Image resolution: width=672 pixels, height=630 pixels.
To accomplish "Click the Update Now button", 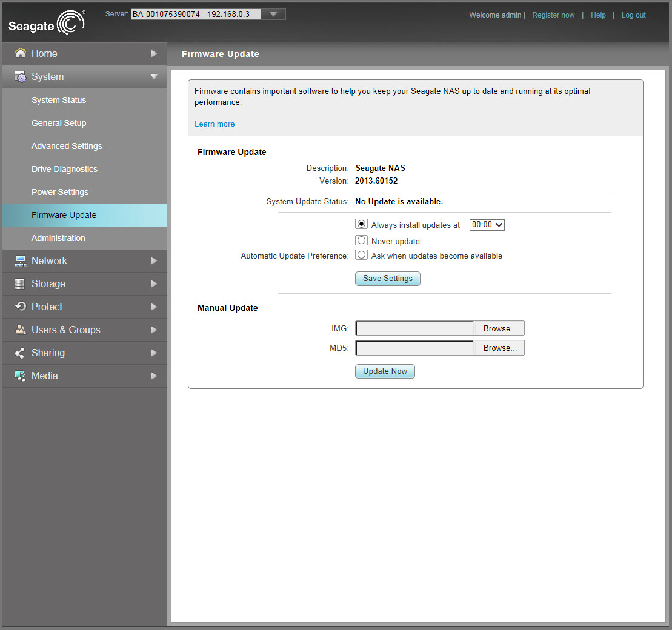I will click(x=385, y=371).
